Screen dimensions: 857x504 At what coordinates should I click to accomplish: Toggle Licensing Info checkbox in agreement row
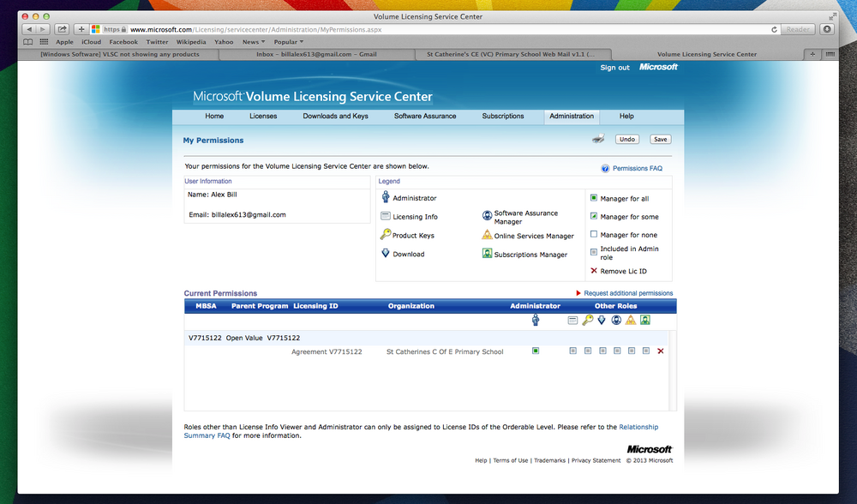[x=572, y=351]
